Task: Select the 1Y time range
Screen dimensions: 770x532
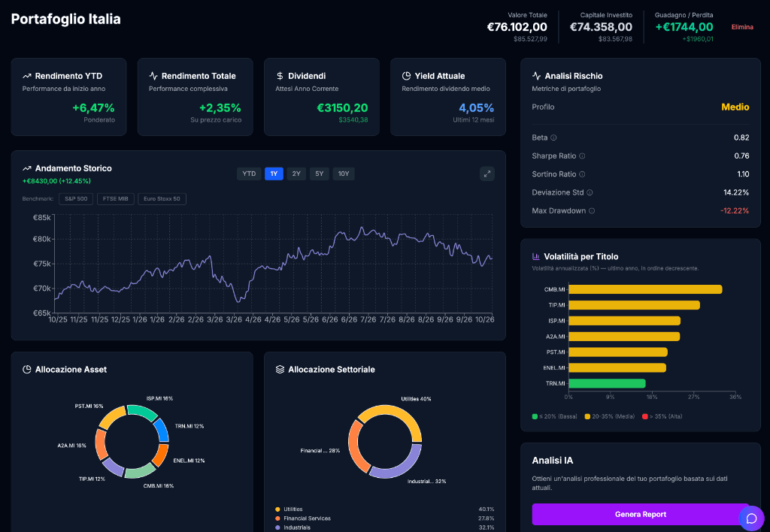Action: click(274, 174)
